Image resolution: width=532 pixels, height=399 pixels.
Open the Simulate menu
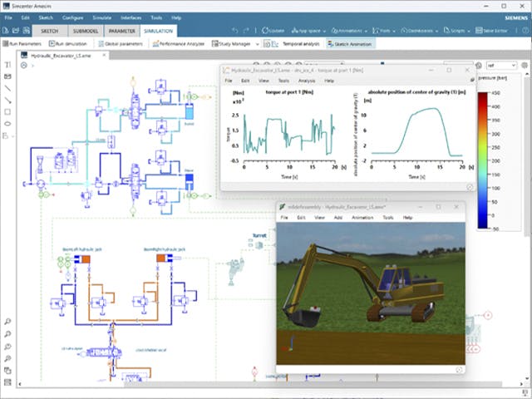(x=101, y=17)
